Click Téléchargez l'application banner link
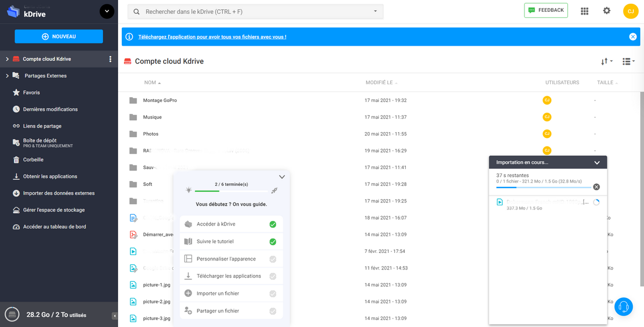The height and width of the screenshot is (327, 644). click(x=212, y=37)
